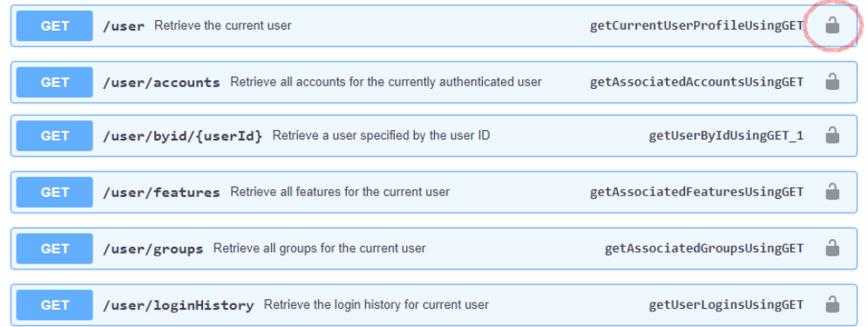Click GET badge of /user/groups
Viewport: 868px width, 327px height.
(54, 249)
